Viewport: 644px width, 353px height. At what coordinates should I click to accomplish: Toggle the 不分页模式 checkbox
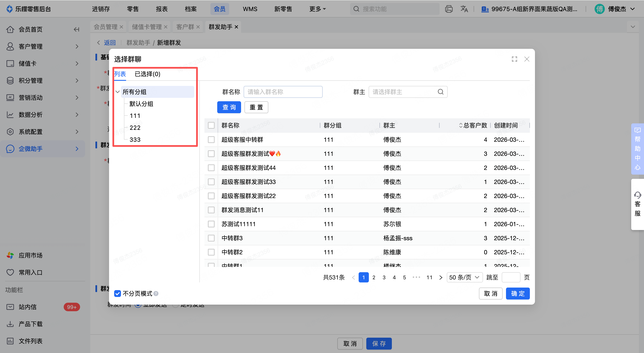(x=118, y=294)
